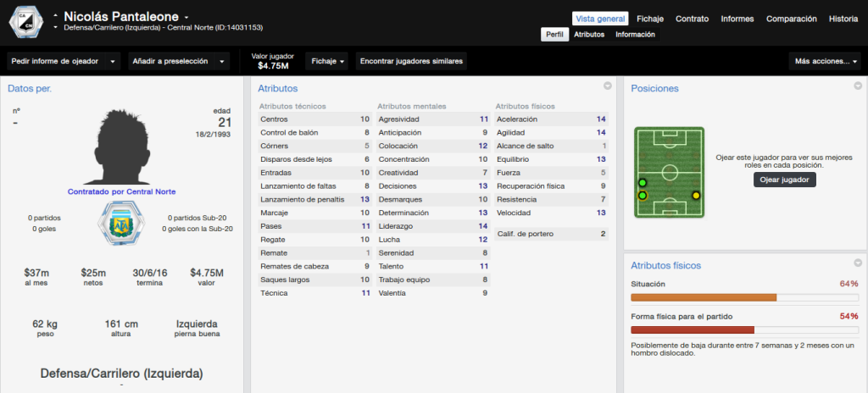Expand dropdown arrow after Nicolás Pantaleone name

point(186,18)
